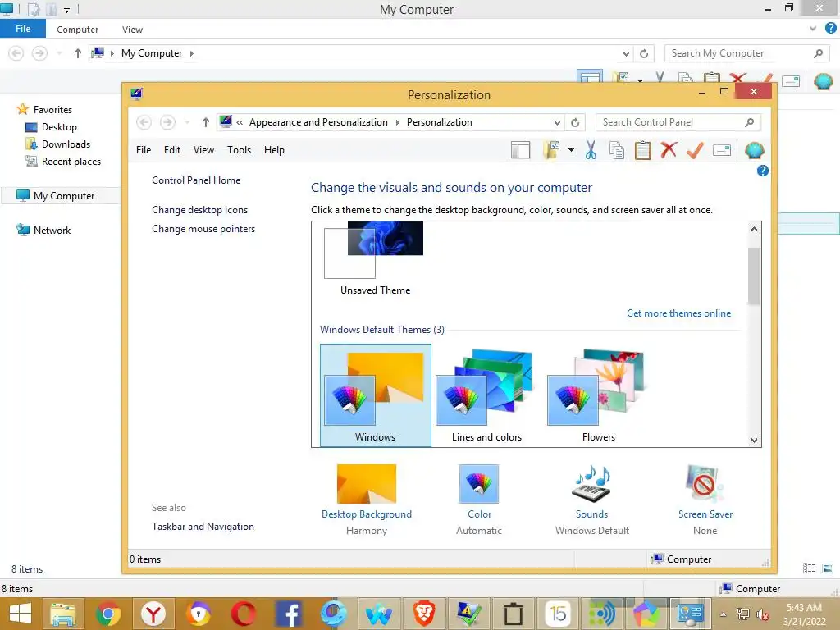This screenshot has width=840, height=630.
Task: Open Facebook icon in taskbar
Action: [289, 614]
